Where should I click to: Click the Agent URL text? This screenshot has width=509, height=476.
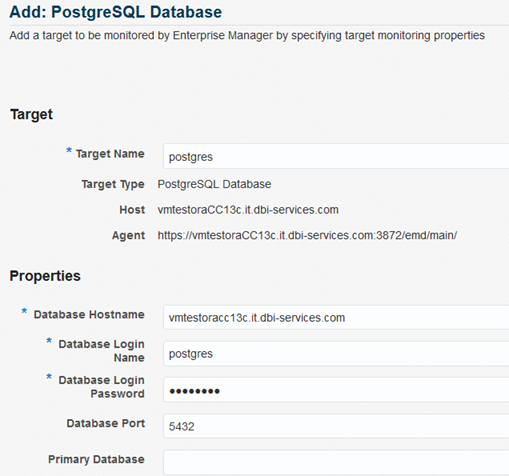click(307, 235)
